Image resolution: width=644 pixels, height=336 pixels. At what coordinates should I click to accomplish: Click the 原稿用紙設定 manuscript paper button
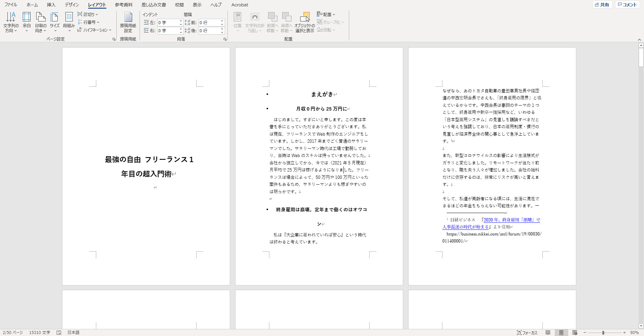(x=128, y=22)
